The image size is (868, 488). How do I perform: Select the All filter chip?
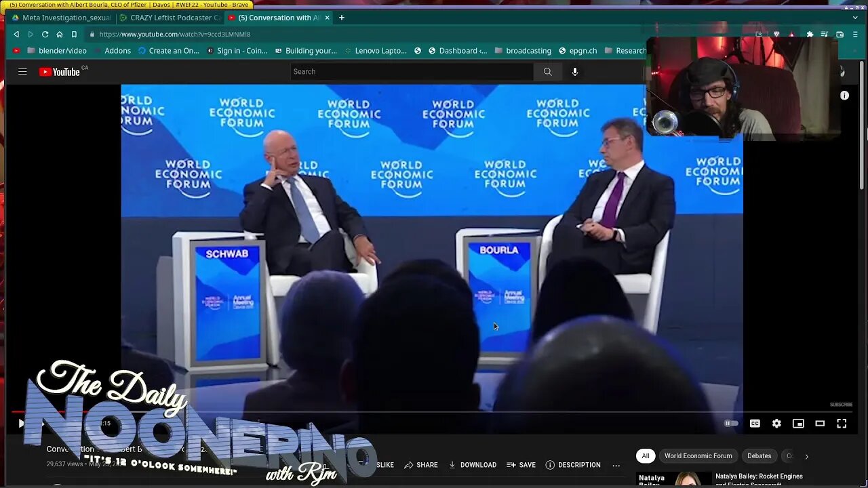pos(646,456)
